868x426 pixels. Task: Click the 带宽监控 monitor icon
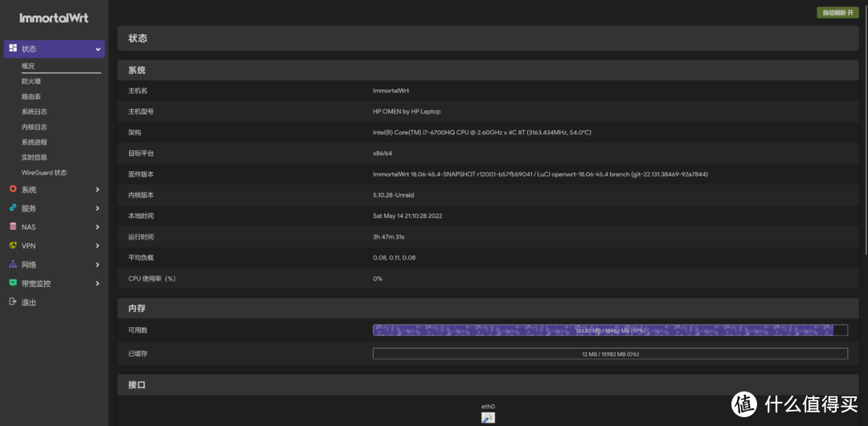click(13, 283)
